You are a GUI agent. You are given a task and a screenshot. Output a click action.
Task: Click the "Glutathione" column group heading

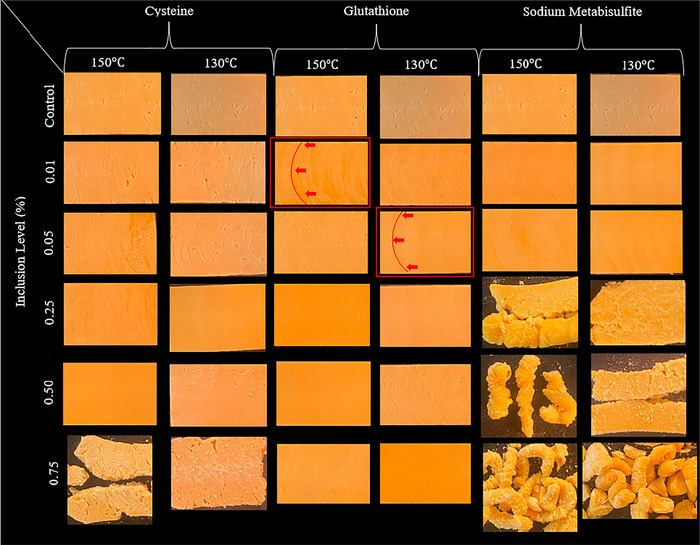coord(376,11)
